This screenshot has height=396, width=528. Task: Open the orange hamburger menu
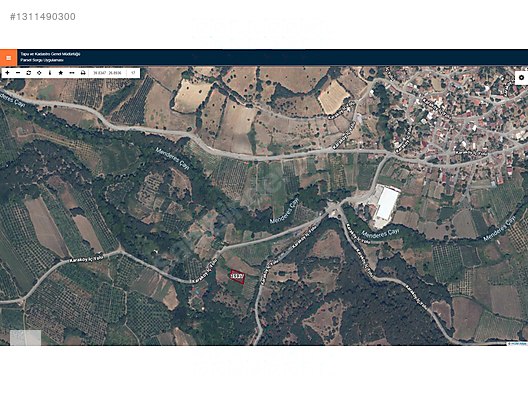pyautogui.click(x=8, y=58)
